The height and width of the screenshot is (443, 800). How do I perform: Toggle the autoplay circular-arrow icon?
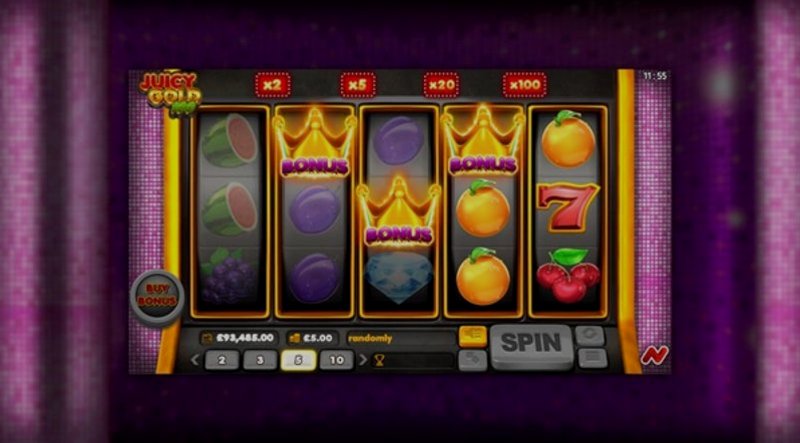[x=590, y=336]
